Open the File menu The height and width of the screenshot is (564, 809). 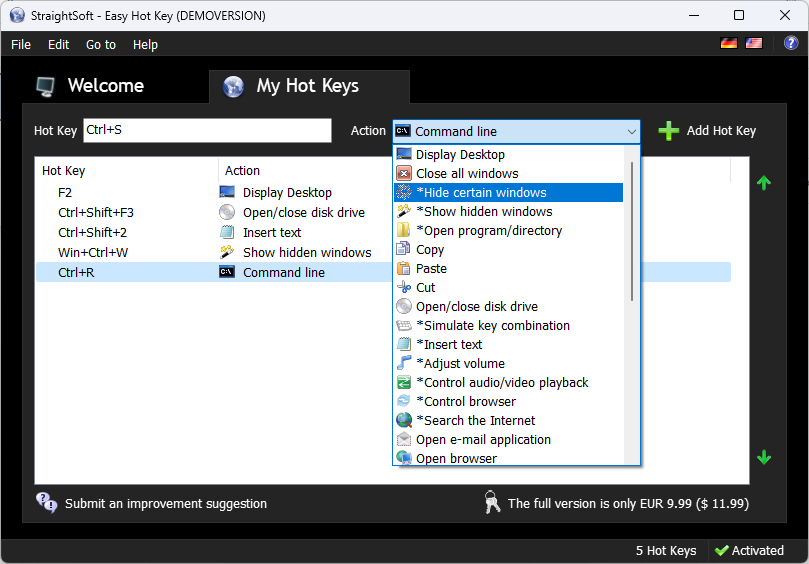point(21,44)
